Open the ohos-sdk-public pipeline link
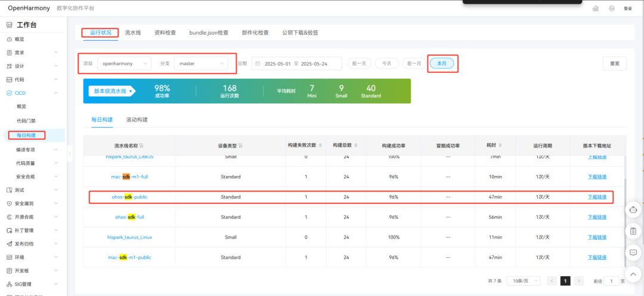644x296 pixels. [x=130, y=197]
